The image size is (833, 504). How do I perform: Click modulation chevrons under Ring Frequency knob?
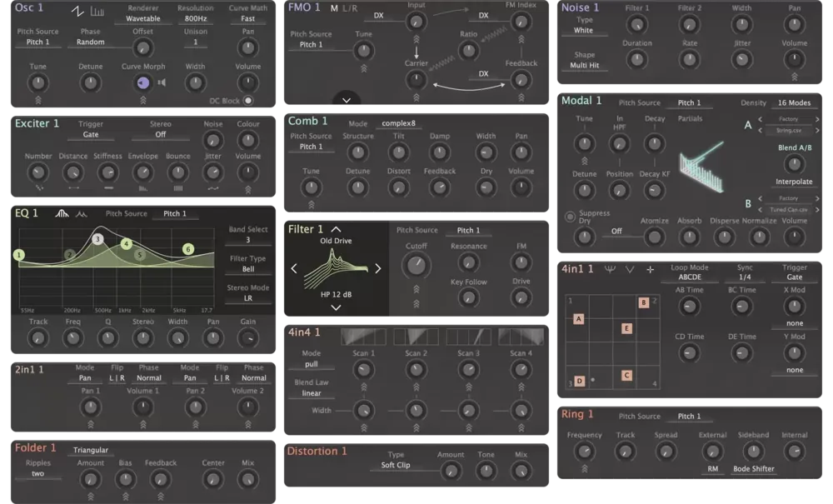585,468
